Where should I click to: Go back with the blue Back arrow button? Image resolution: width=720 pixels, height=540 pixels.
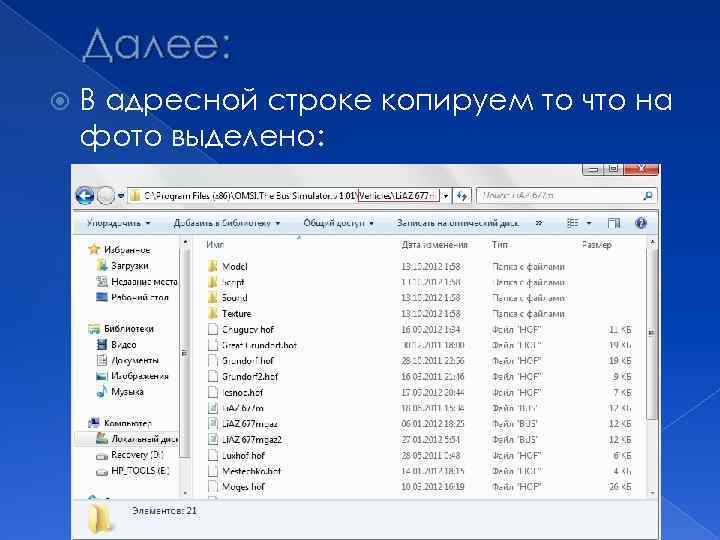point(85,196)
